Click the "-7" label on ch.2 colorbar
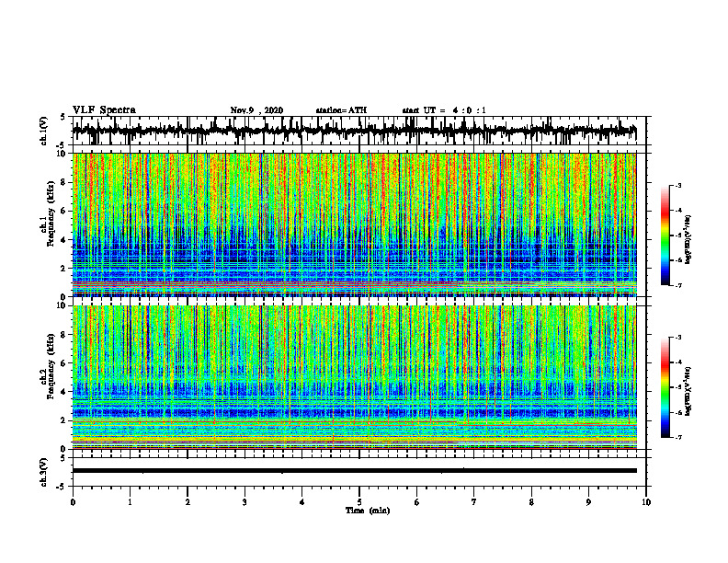 coord(678,437)
